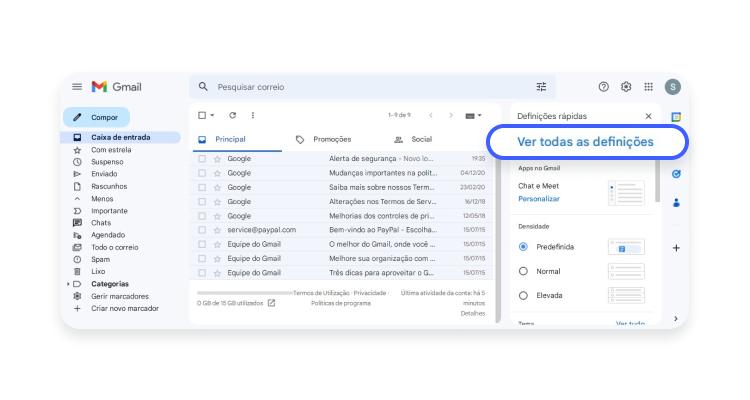
Task: Open the Google apps grid icon
Action: 649,87
